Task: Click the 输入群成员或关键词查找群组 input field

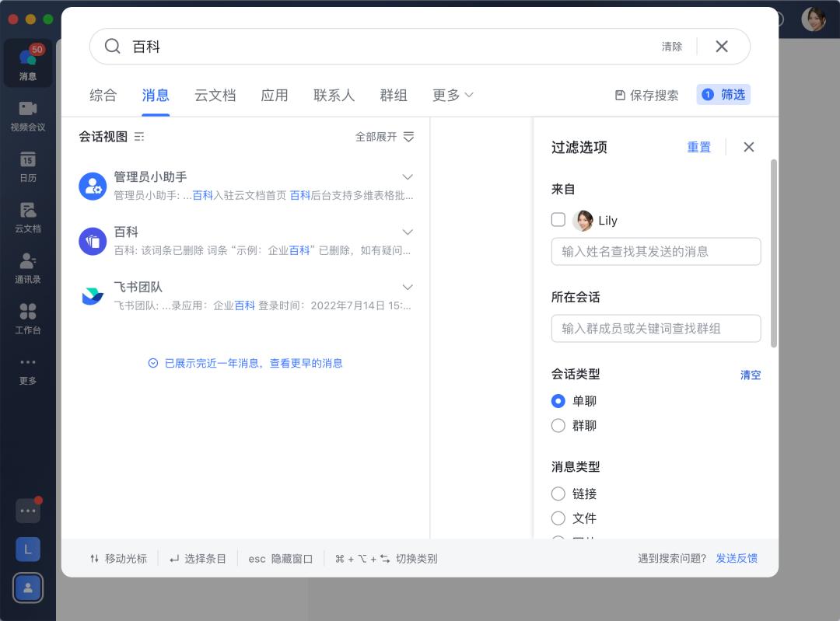Action: tap(656, 329)
